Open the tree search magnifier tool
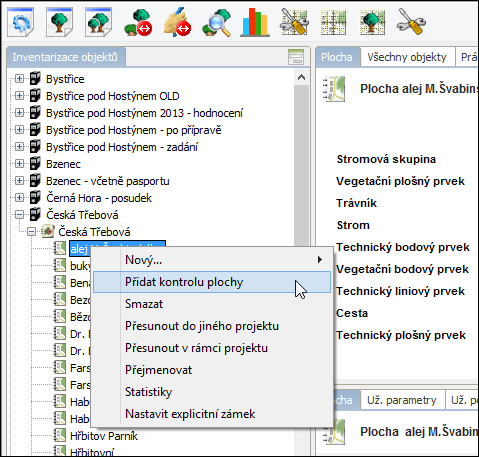The image size is (479, 457). point(217,22)
